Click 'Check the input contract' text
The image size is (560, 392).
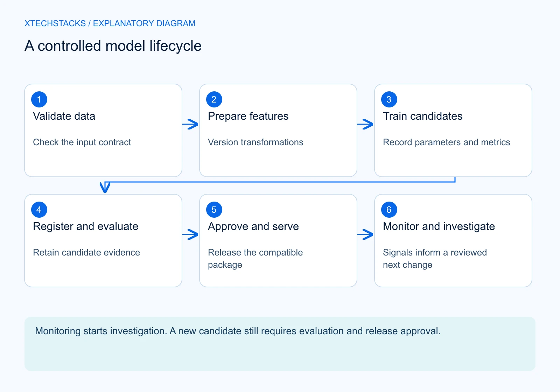pos(82,142)
